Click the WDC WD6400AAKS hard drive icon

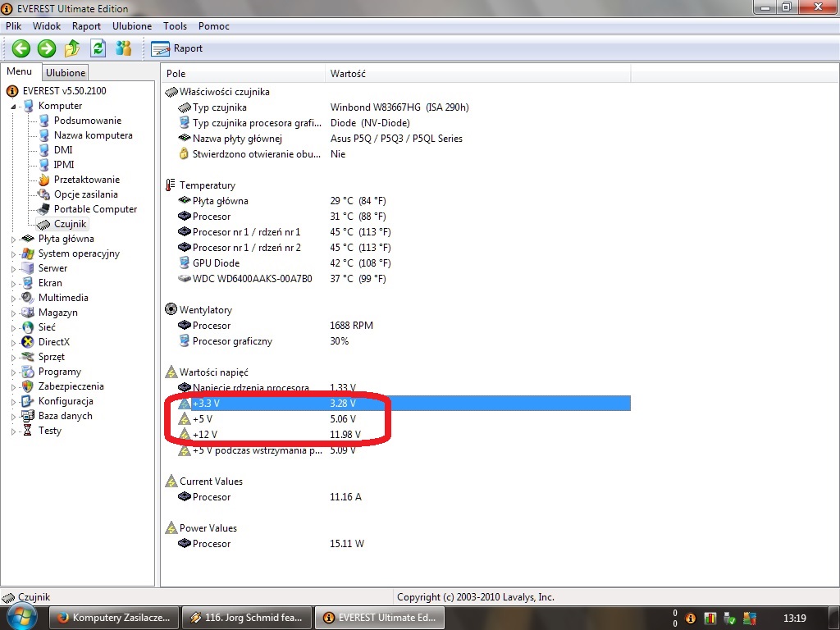click(x=185, y=279)
